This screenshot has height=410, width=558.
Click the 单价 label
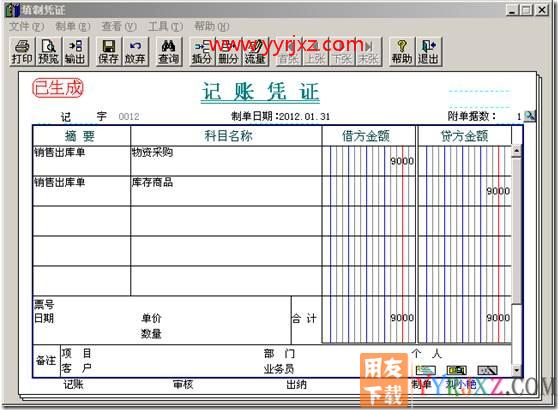click(151, 318)
